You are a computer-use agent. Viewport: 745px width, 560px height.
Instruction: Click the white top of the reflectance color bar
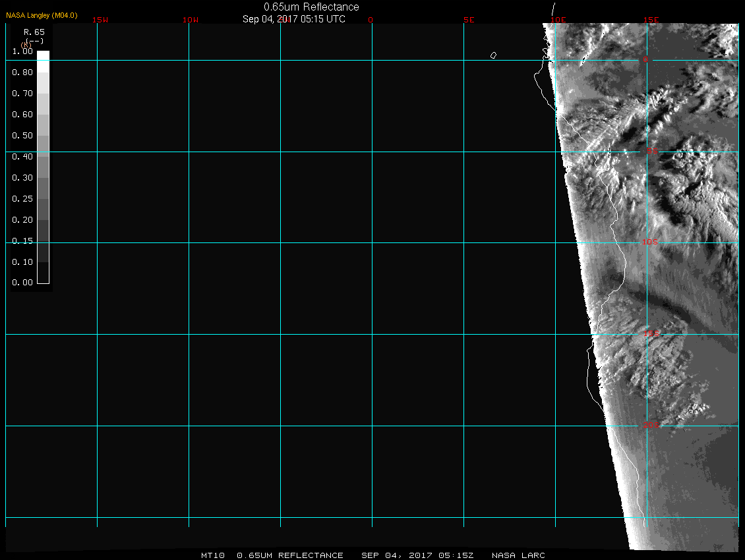[x=43, y=56]
